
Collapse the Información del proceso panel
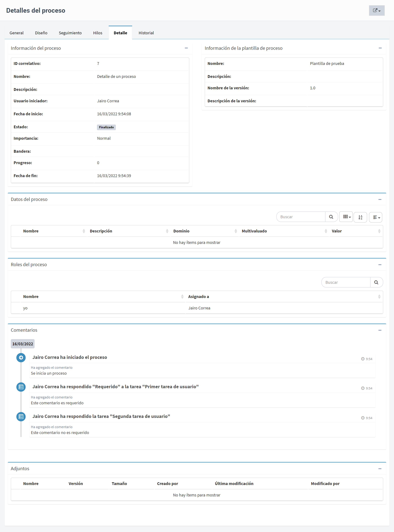pyautogui.click(x=186, y=48)
